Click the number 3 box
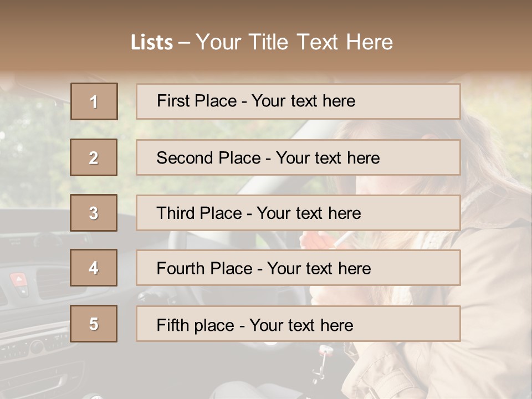532x399 pixels. point(94,213)
